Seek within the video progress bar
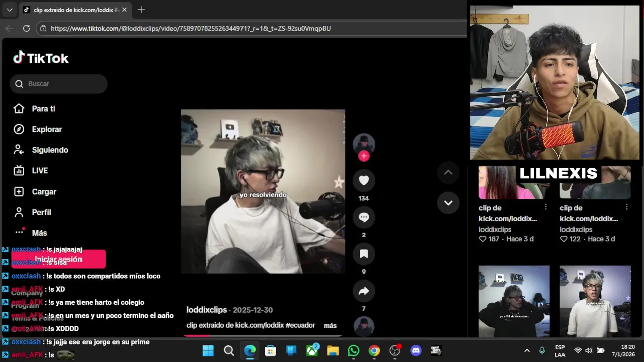The image size is (644, 362). [x=263, y=335]
